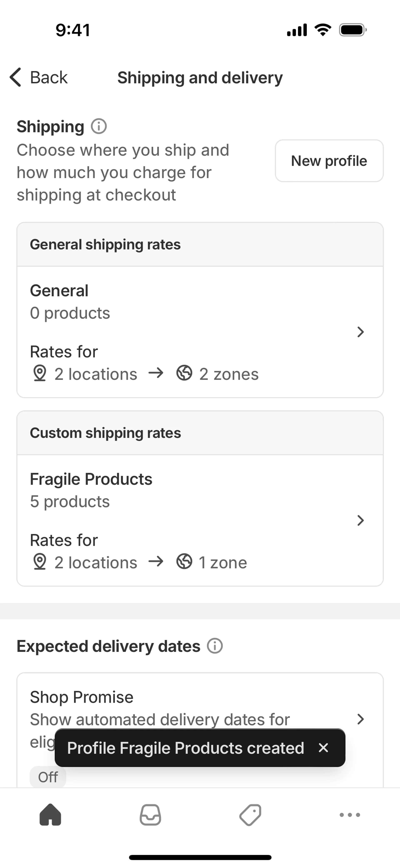Go Back to previous screen
This screenshot has width=400, height=868.
(39, 77)
